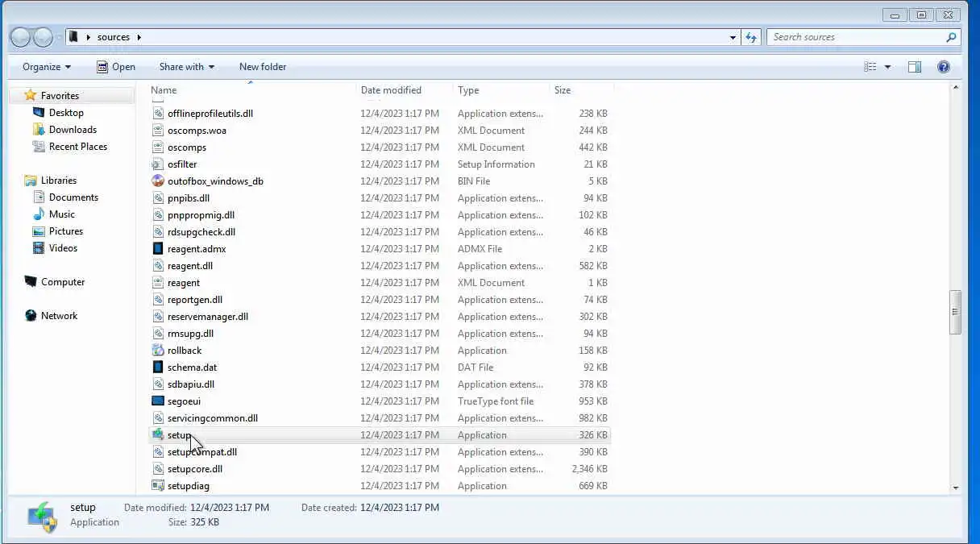
Task: Click the change view icon
Action: click(x=870, y=67)
